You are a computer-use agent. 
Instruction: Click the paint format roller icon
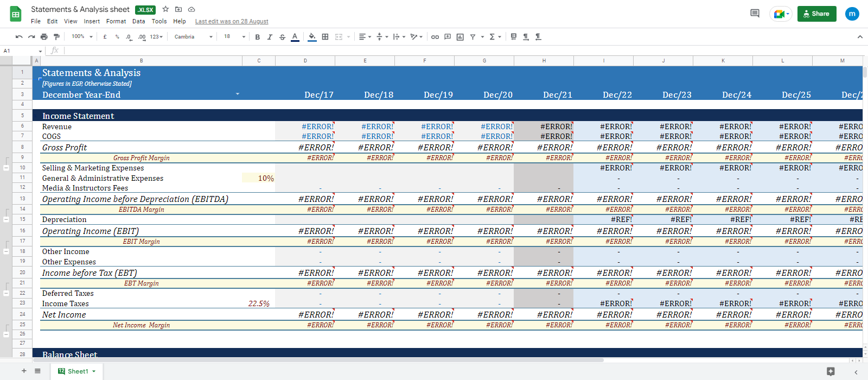56,37
